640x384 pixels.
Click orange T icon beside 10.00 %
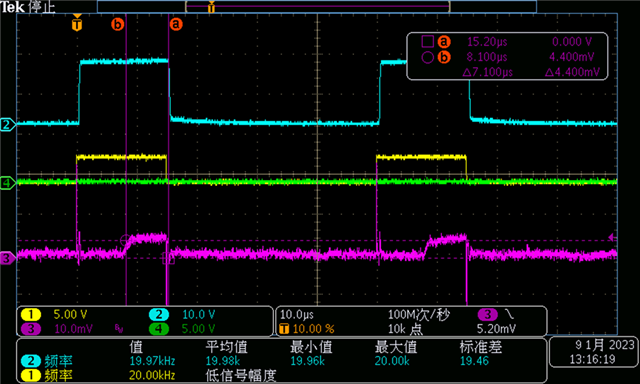pos(284,329)
